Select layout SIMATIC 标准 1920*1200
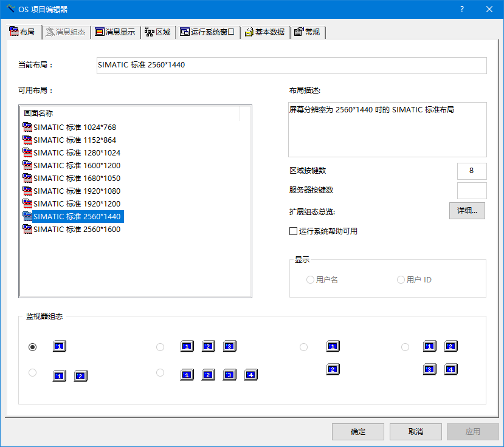504x447 pixels. tap(77, 203)
